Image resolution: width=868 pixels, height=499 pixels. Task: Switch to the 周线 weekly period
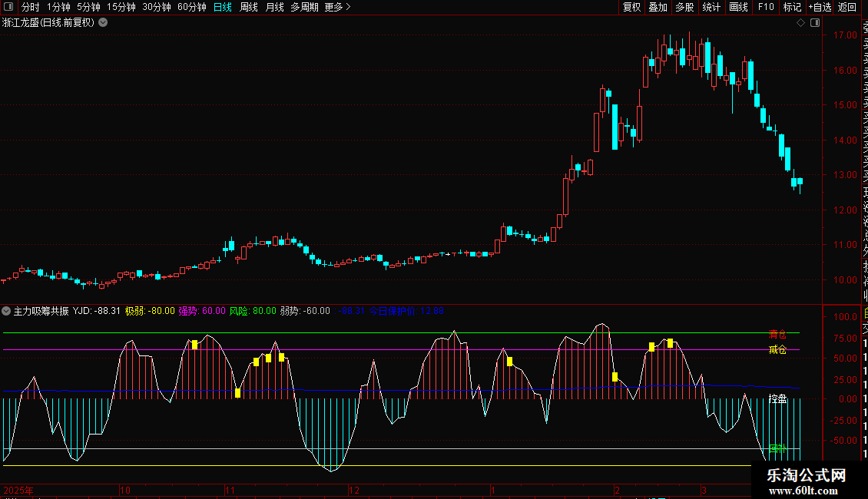(x=249, y=7)
